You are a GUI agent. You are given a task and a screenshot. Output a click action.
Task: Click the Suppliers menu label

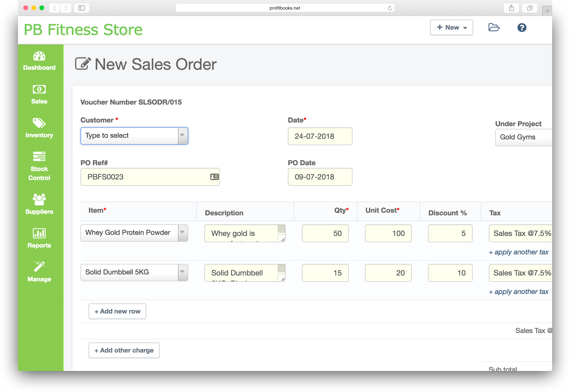(39, 212)
